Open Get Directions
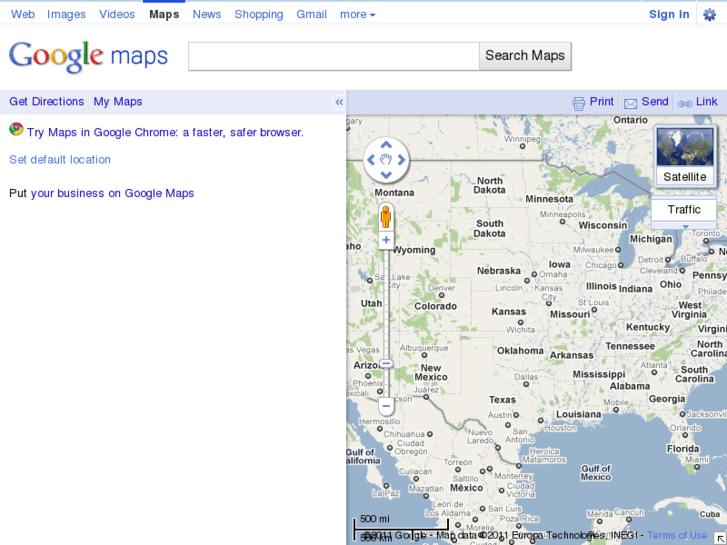727x545 pixels. (46, 102)
